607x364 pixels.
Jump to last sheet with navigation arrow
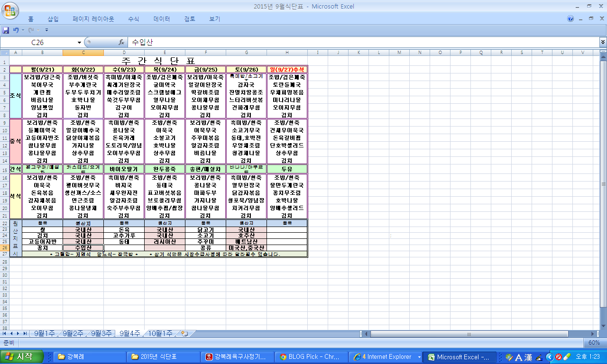(25, 334)
